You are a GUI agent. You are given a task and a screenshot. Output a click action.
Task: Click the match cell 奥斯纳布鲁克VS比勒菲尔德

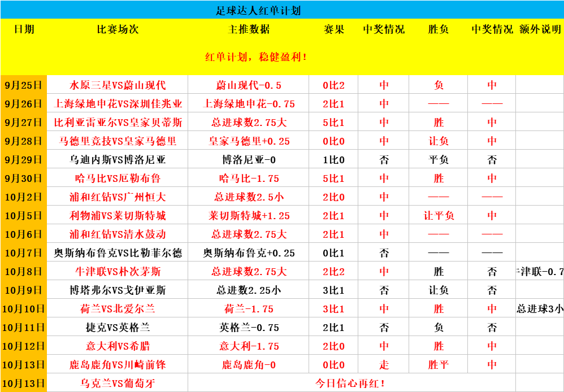coord(118,253)
